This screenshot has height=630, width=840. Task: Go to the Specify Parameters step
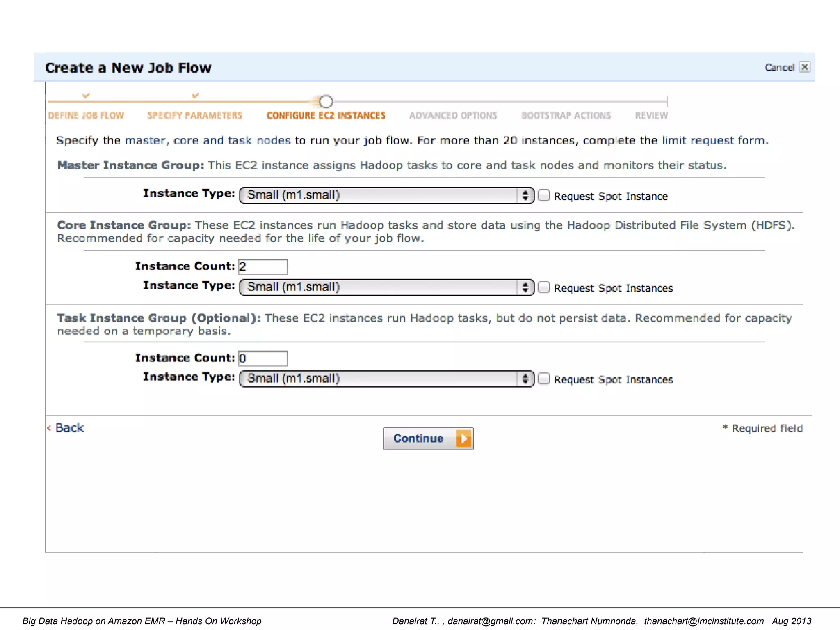coord(195,116)
